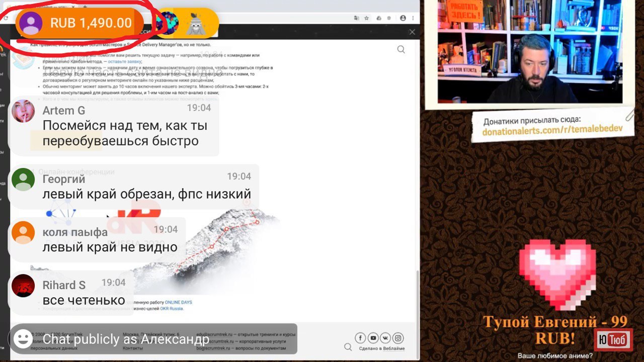The height and width of the screenshot is (362, 644).
Task: Tap the donationalerts.com/r/temalebedev link text
Action: tap(552, 130)
